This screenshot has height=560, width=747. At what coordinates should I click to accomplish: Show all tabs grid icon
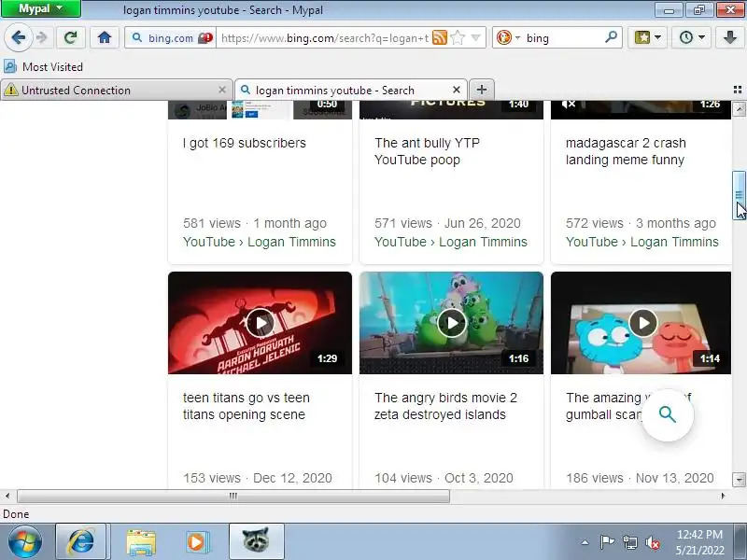pyautogui.click(x=738, y=90)
